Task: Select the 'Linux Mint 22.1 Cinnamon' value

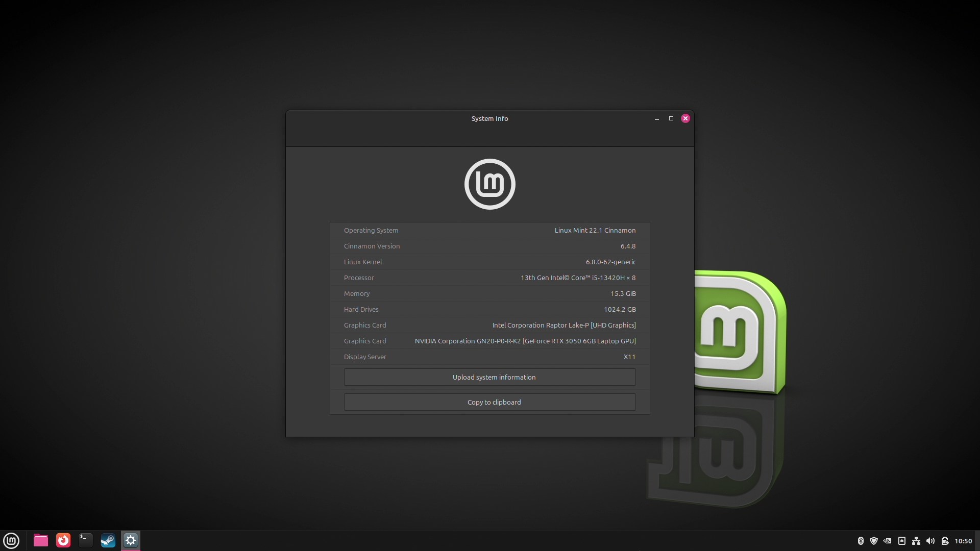Action: tap(595, 230)
